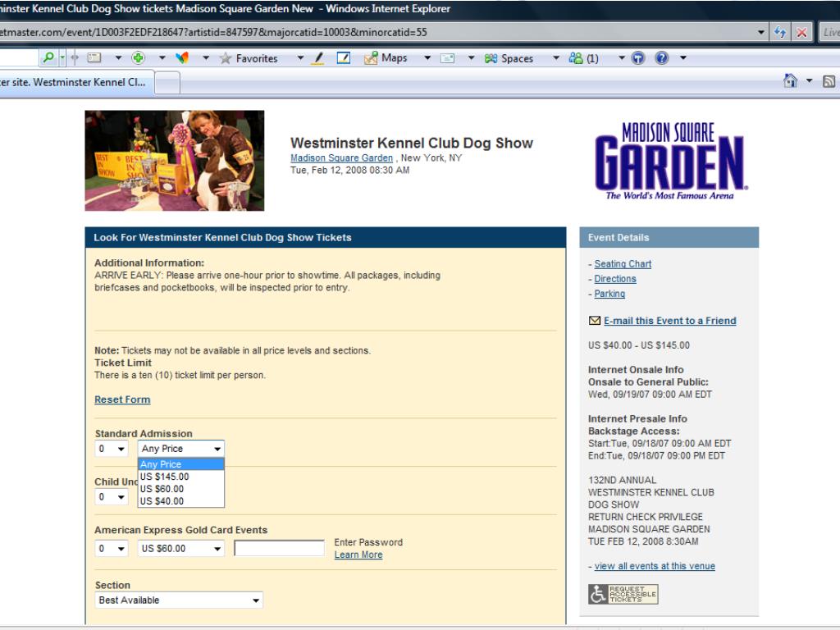
Task: Click the blue question mark help icon
Action: [x=662, y=58]
